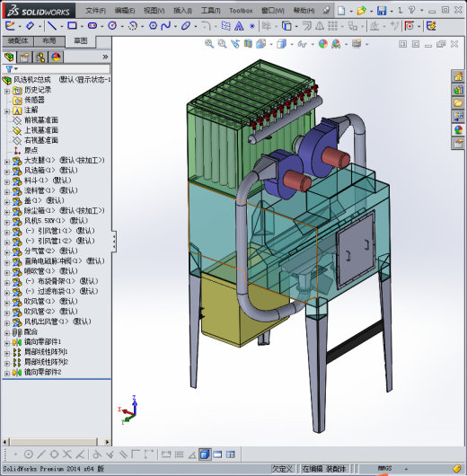Open File Explorer folder icon in task pane

pyautogui.click(x=458, y=102)
